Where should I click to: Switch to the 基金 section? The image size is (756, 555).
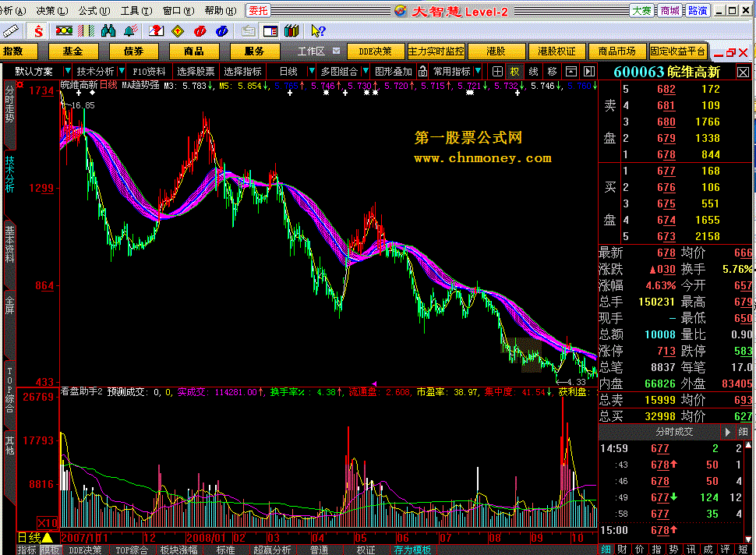72,51
